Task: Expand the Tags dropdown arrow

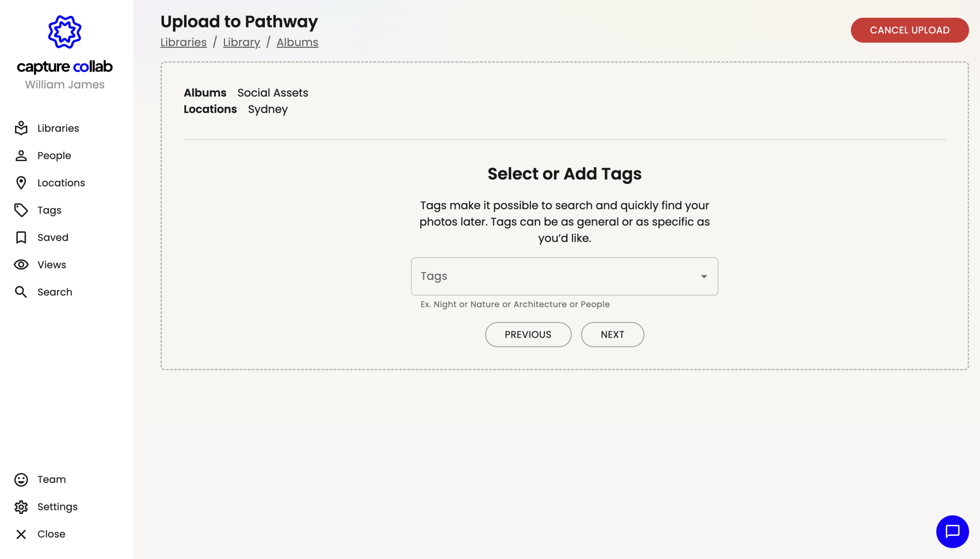Action: coord(703,276)
